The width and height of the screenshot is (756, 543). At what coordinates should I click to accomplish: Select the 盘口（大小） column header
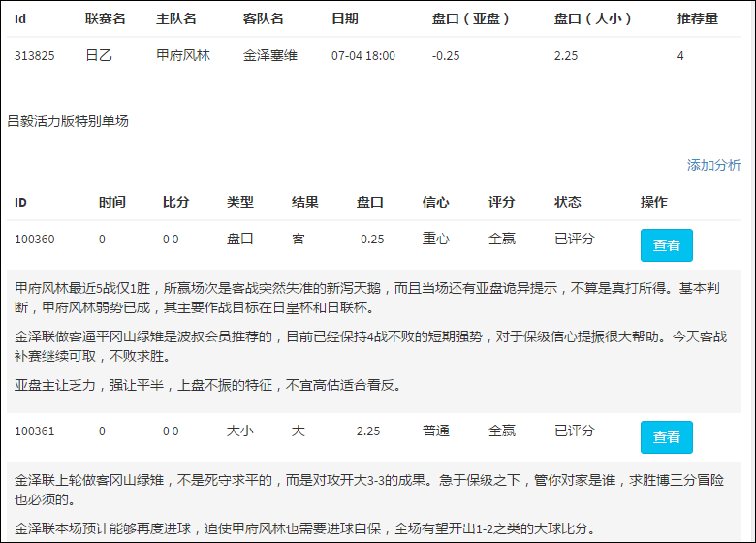click(x=592, y=18)
